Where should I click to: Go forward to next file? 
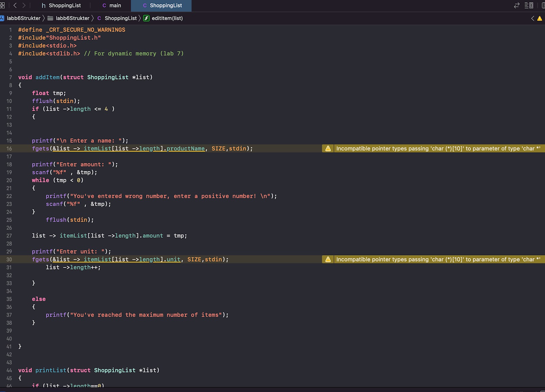click(24, 5)
